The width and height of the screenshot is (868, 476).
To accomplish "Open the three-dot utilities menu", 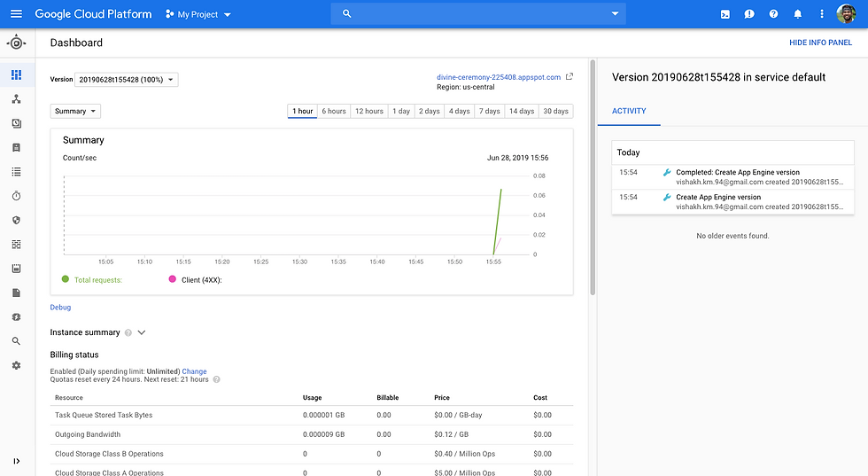I will click(822, 14).
